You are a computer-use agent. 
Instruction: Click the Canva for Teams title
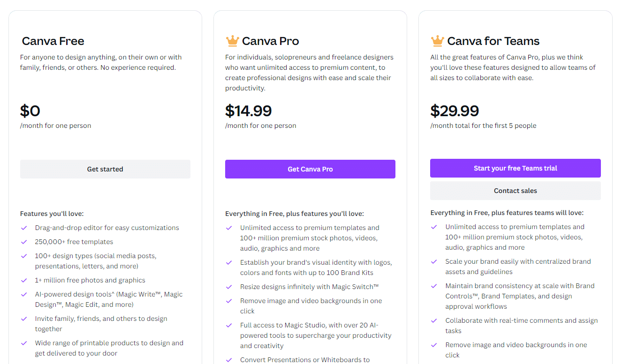pos(493,41)
